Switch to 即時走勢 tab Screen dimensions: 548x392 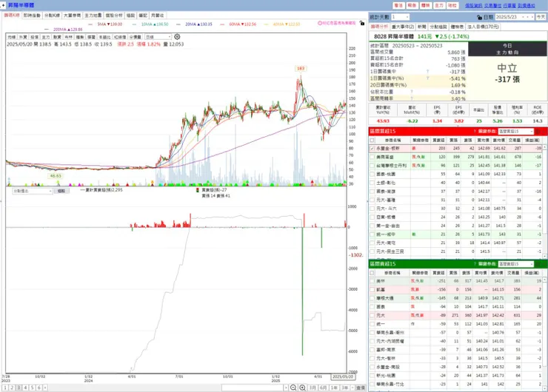pos(32,16)
